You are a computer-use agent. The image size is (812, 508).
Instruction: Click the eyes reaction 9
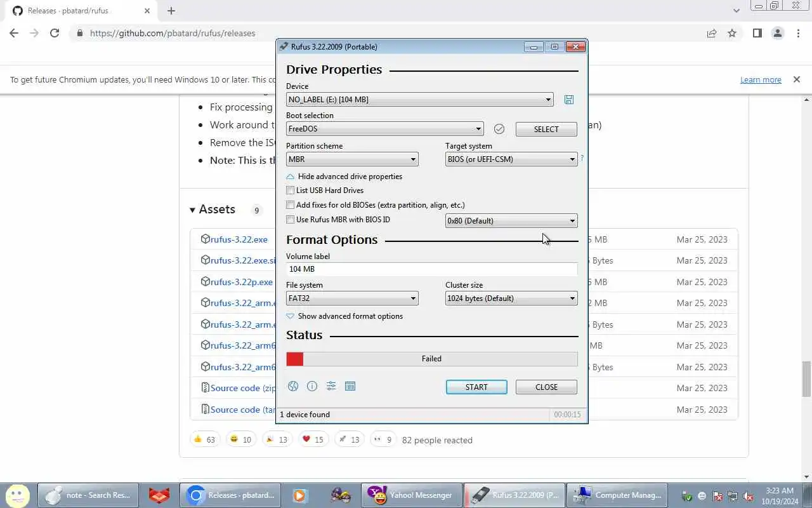coord(383,439)
